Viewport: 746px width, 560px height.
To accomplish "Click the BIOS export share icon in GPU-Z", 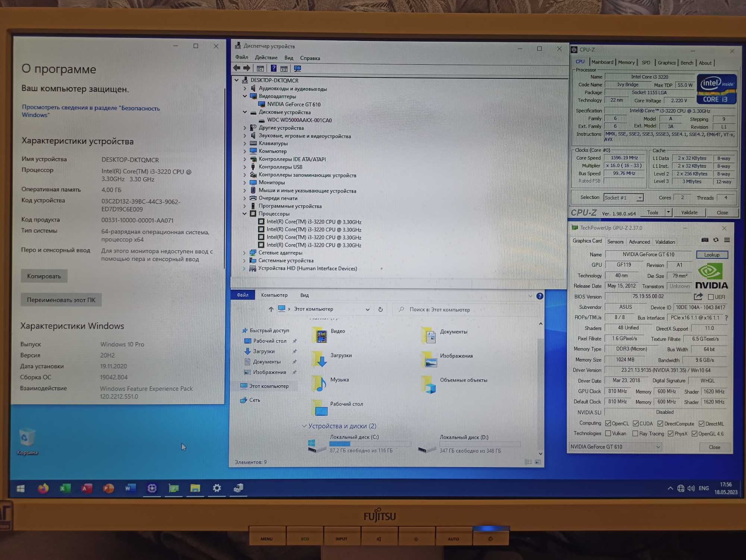I will point(698,296).
